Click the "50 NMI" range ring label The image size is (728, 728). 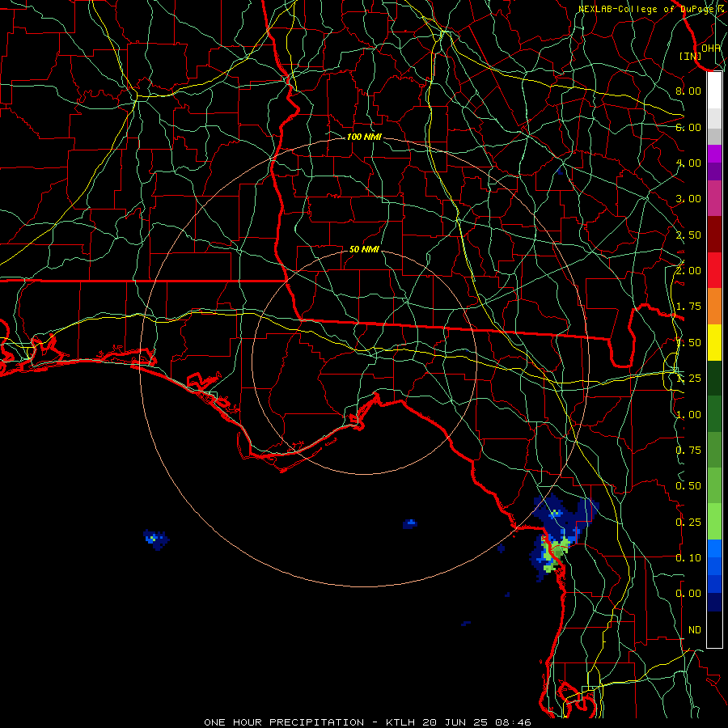[x=364, y=249]
